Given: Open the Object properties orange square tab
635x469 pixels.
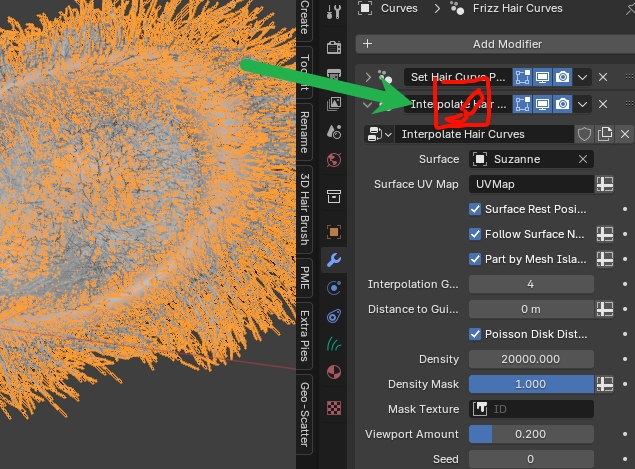Looking at the screenshot, I should [x=334, y=232].
